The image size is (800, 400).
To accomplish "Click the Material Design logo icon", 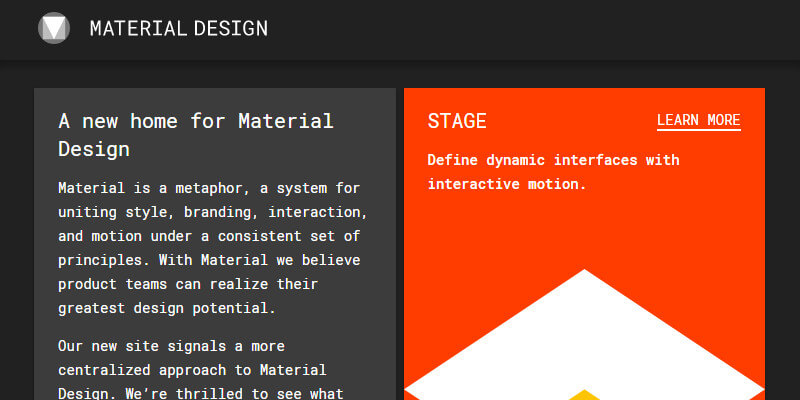I will 54,28.
